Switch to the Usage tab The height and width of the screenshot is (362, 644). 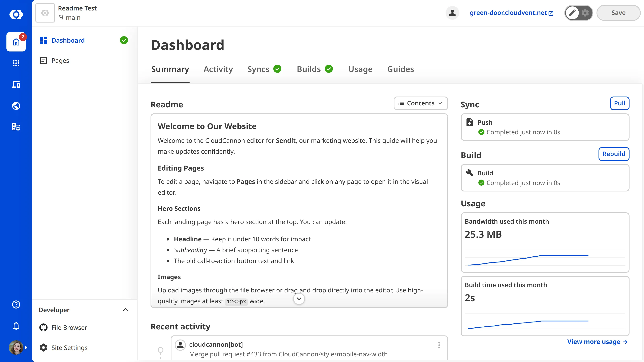tap(360, 69)
